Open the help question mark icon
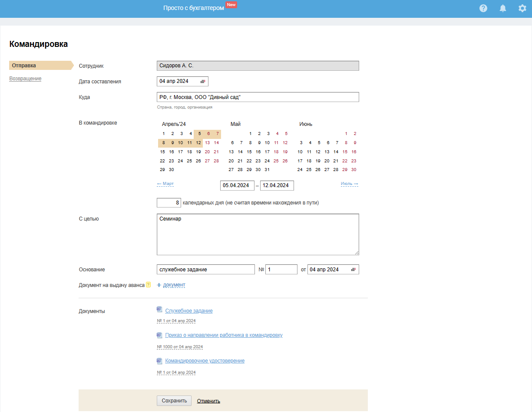 pos(483,8)
